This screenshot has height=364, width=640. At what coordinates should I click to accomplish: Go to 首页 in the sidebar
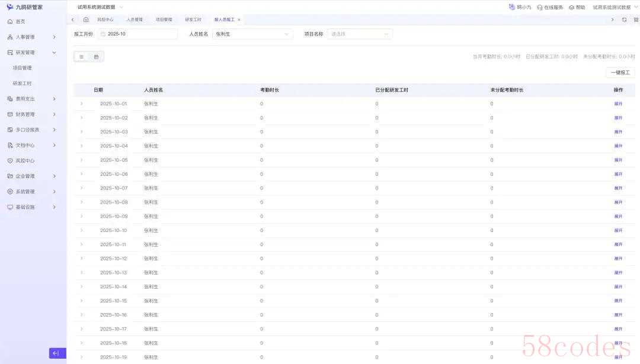coord(20,21)
